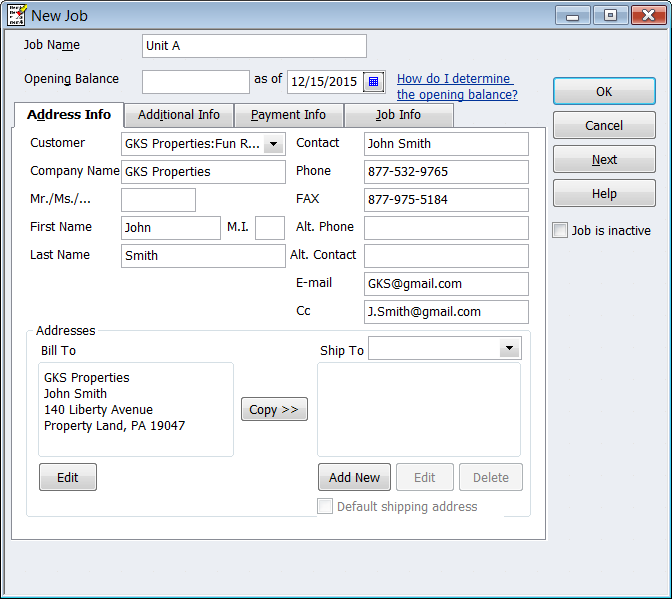Open the Ship To dropdown

[510, 348]
